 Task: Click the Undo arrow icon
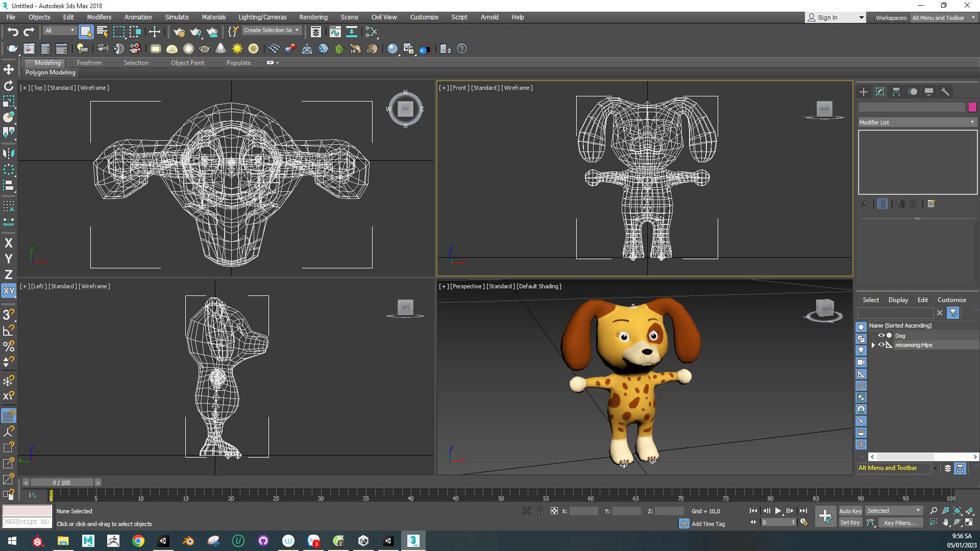pos(13,32)
